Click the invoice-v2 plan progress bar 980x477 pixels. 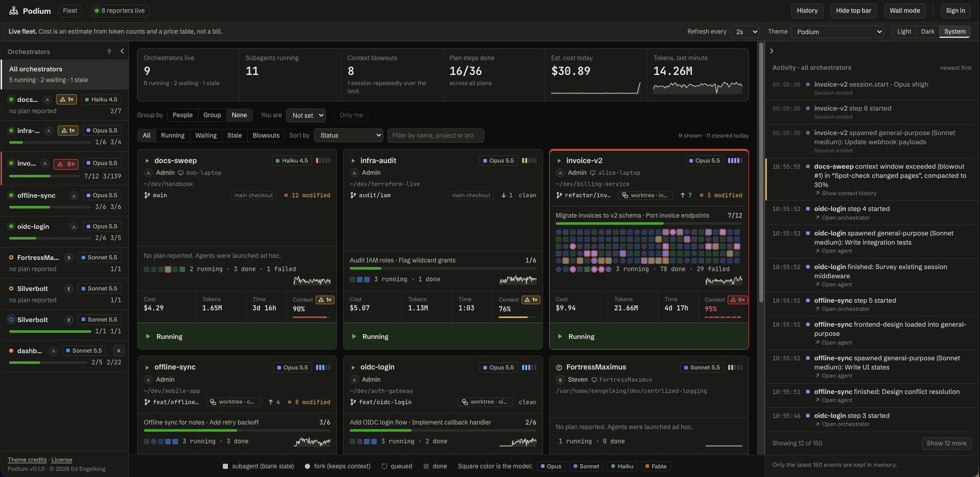649,224
